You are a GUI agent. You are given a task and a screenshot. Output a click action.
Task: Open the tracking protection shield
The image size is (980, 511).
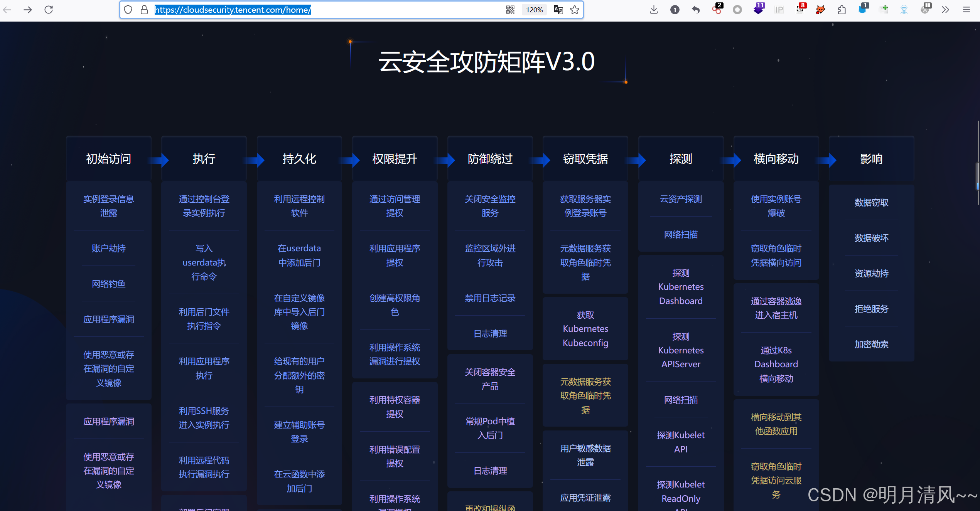tap(128, 10)
